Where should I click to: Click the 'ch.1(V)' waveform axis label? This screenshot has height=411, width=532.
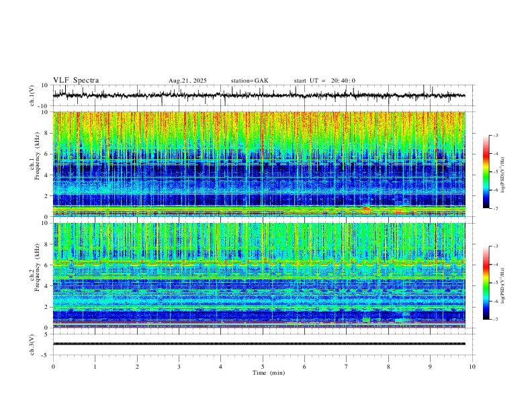32,95
